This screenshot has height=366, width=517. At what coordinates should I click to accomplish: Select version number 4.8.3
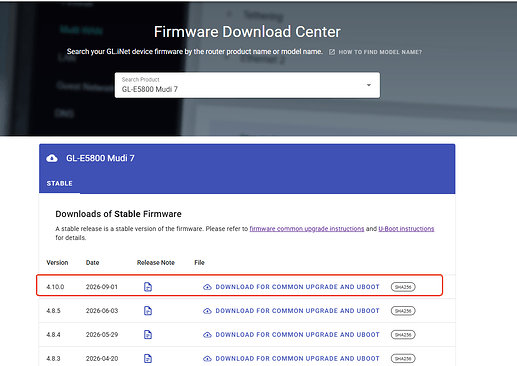(53, 359)
